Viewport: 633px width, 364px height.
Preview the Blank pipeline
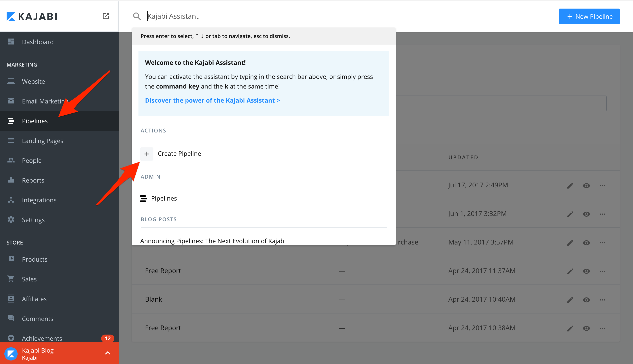(586, 299)
